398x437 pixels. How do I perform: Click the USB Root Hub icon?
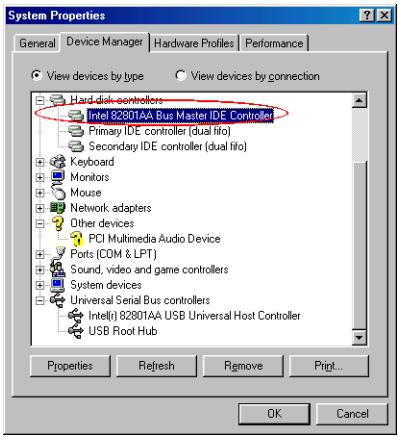tap(76, 331)
